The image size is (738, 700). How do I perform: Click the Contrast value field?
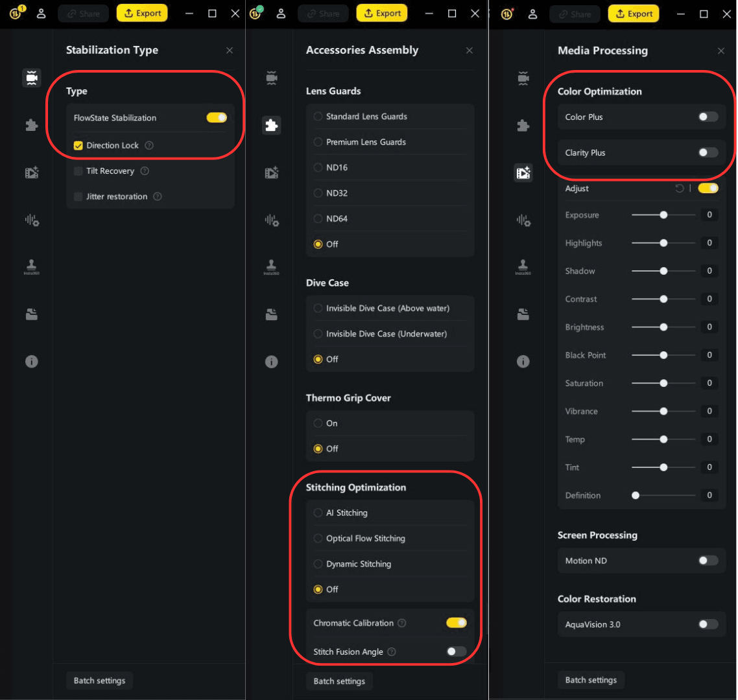click(x=709, y=299)
